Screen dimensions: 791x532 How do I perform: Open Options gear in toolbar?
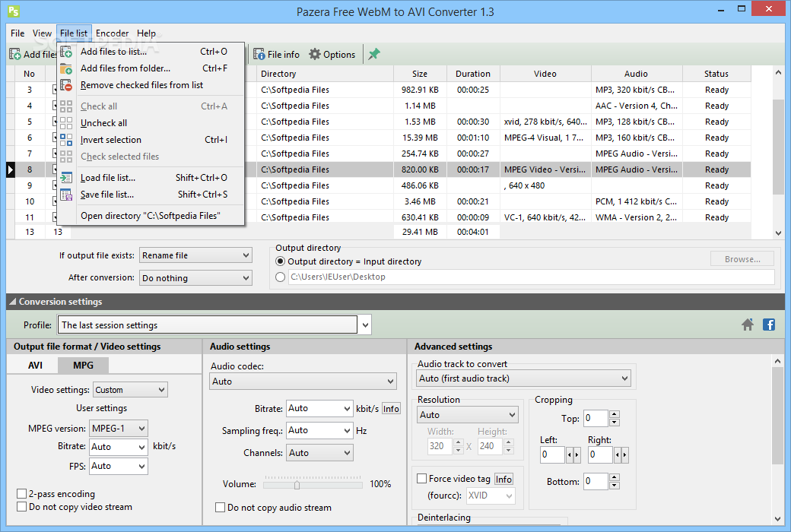332,55
